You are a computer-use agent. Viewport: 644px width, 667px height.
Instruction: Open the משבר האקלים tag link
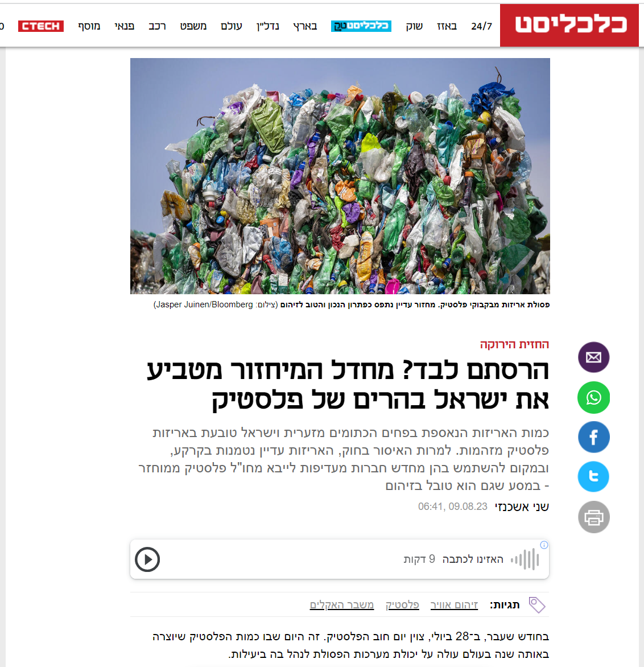[341, 605]
